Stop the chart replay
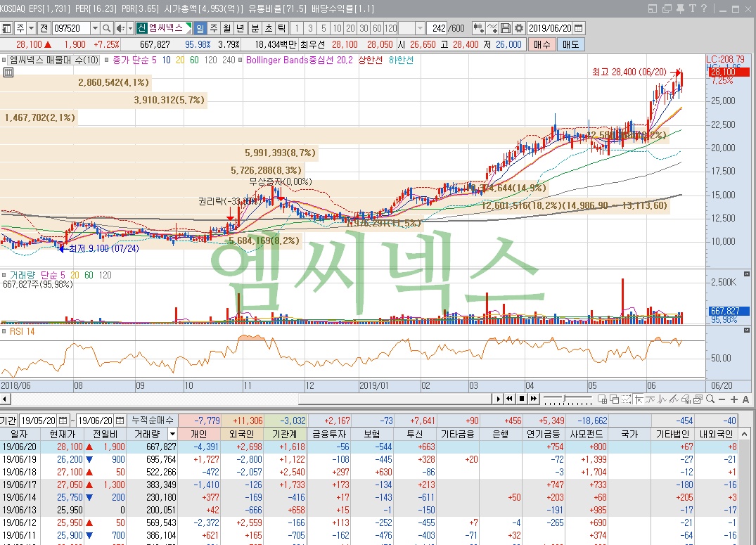756x545 pixels. 521,399
